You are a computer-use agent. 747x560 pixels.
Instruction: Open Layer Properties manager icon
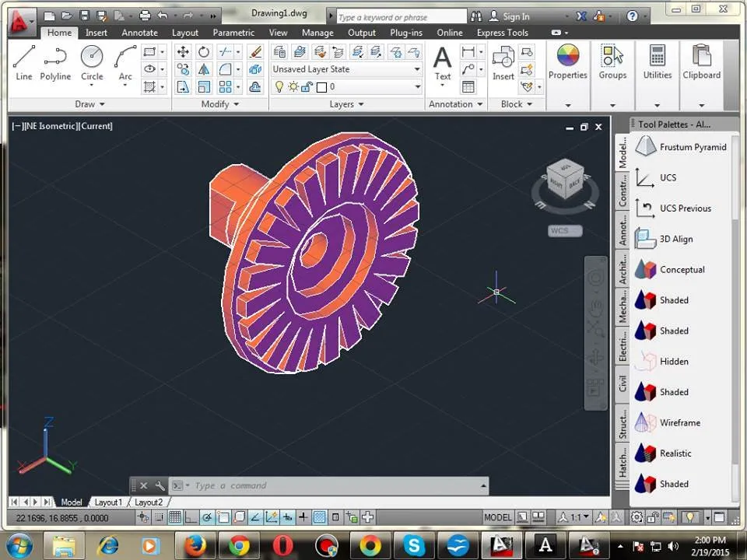pyautogui.click(x=279, y=51)
